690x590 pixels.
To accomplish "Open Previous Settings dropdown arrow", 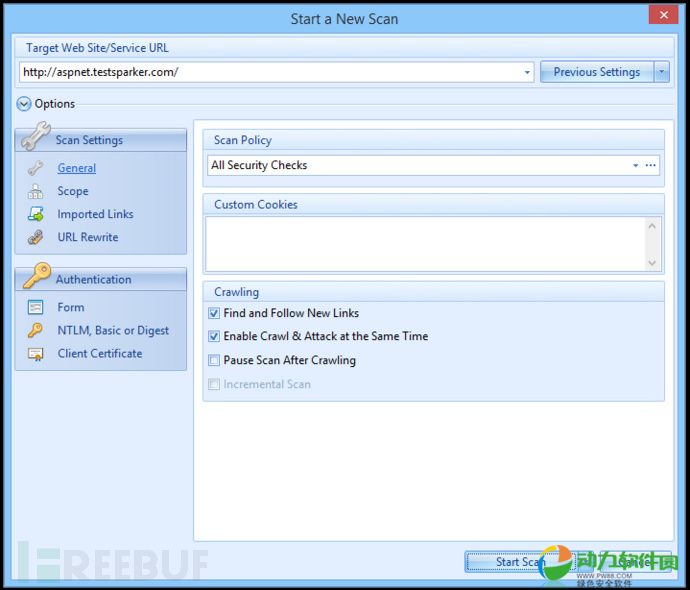I will 661,72.
